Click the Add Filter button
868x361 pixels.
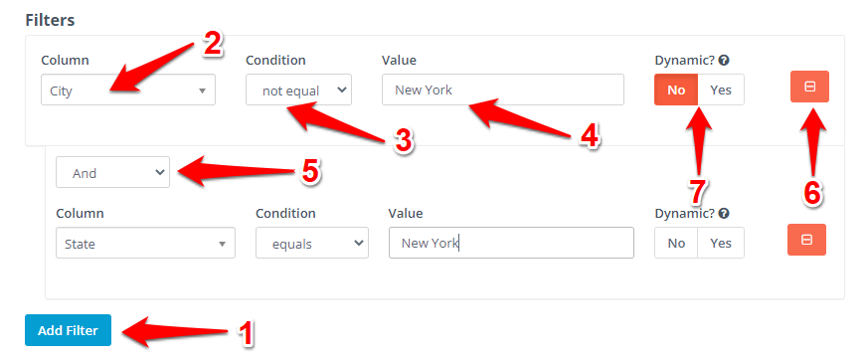[68, 330]
